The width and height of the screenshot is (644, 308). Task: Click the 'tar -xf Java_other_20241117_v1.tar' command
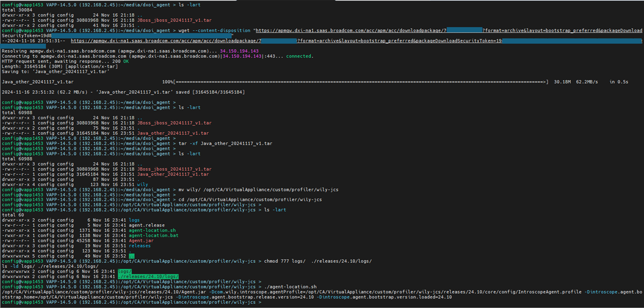pos(225,143)
